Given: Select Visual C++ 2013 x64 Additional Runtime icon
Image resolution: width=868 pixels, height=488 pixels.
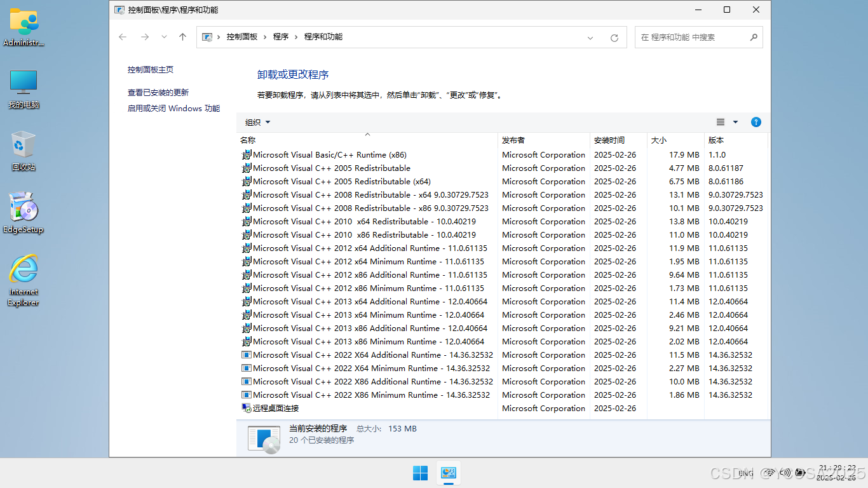Looking at the screenshot, I should pos(247,302).
